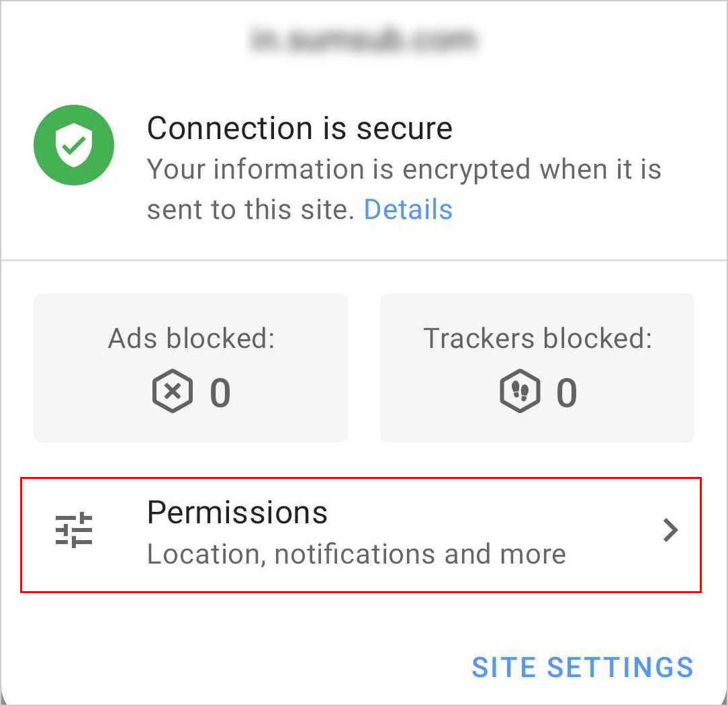
Task: Click the "sent to this site." text
Action: click(250, 210)
